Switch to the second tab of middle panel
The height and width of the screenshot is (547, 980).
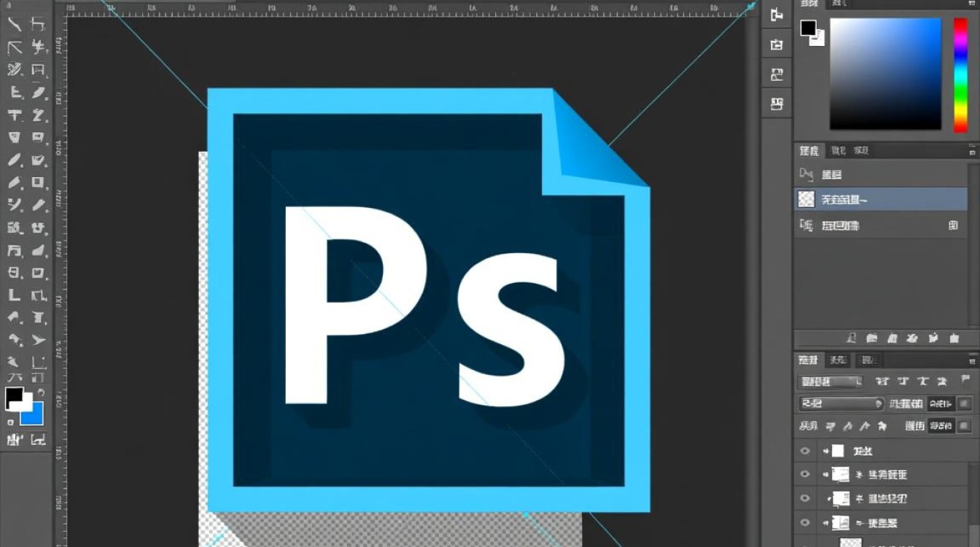click(x=839, y=150)
